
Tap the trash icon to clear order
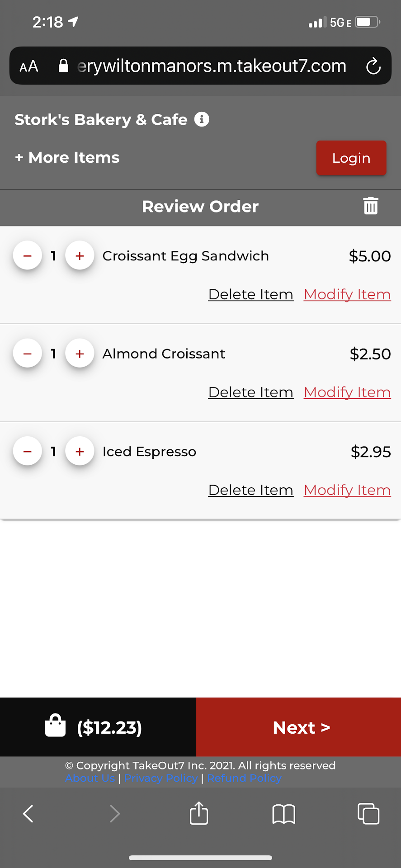[x=371, y=206]
